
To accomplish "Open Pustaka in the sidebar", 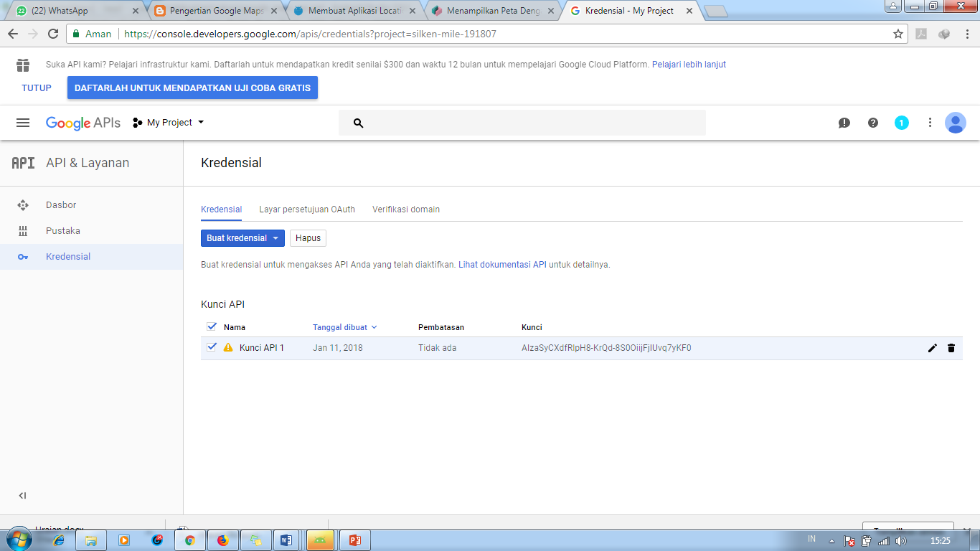I will (x=63, y=231).
